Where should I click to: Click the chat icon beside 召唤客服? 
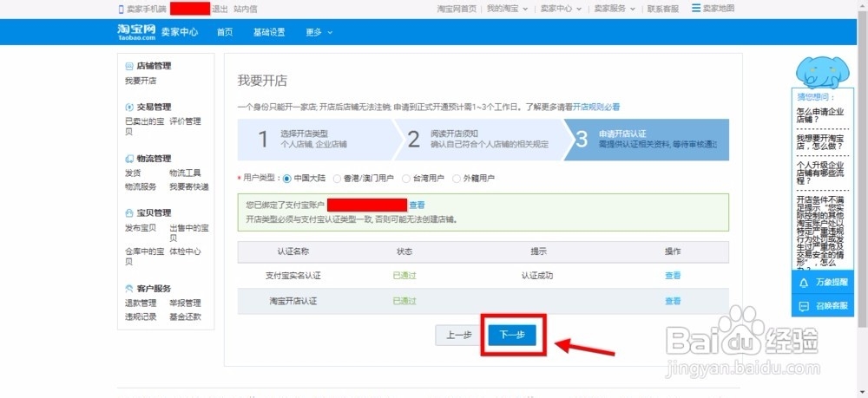(x=804, y=306)
